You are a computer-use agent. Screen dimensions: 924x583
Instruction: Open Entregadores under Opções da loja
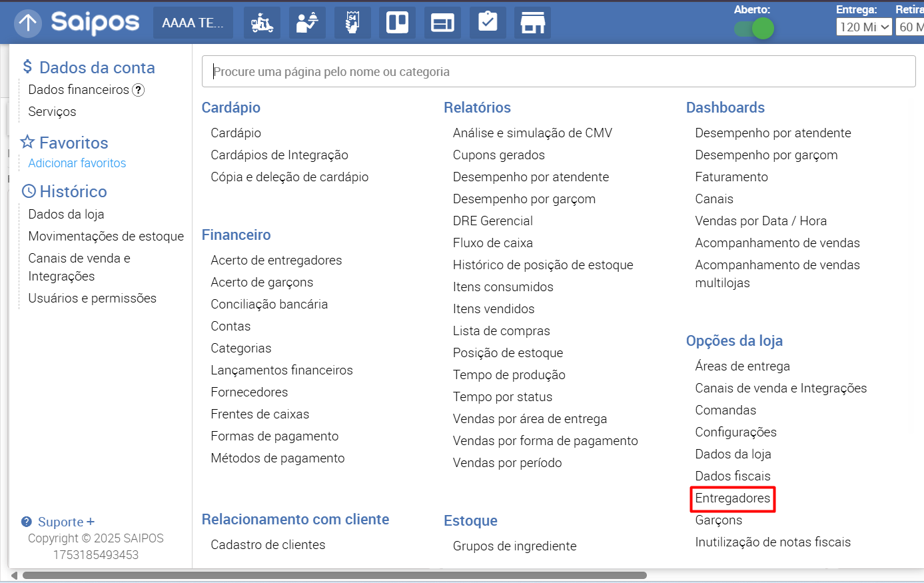click(x=732, y=498)
